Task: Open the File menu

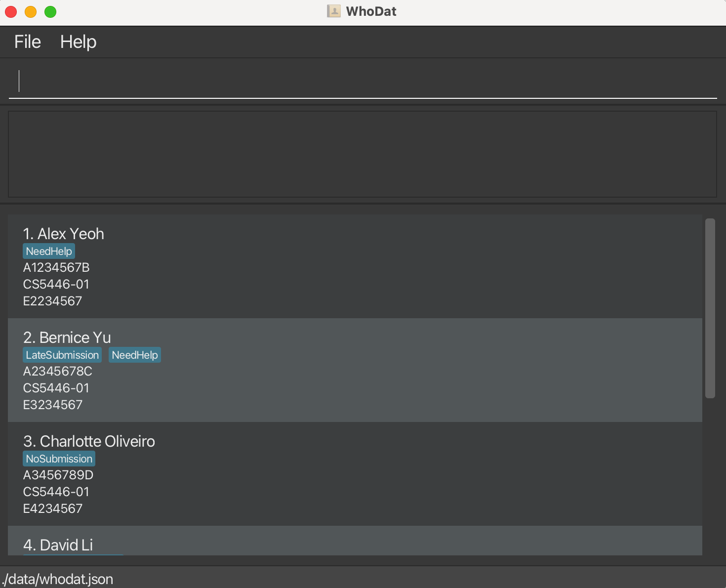Action: [27, 42]
